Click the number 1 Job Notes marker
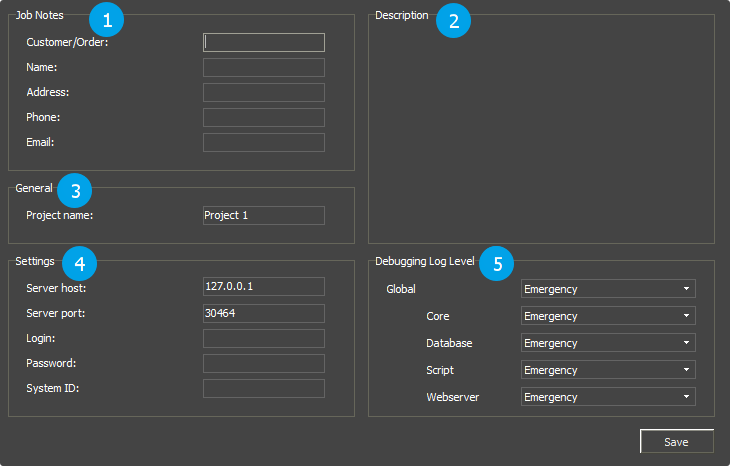 coord(107,17)
